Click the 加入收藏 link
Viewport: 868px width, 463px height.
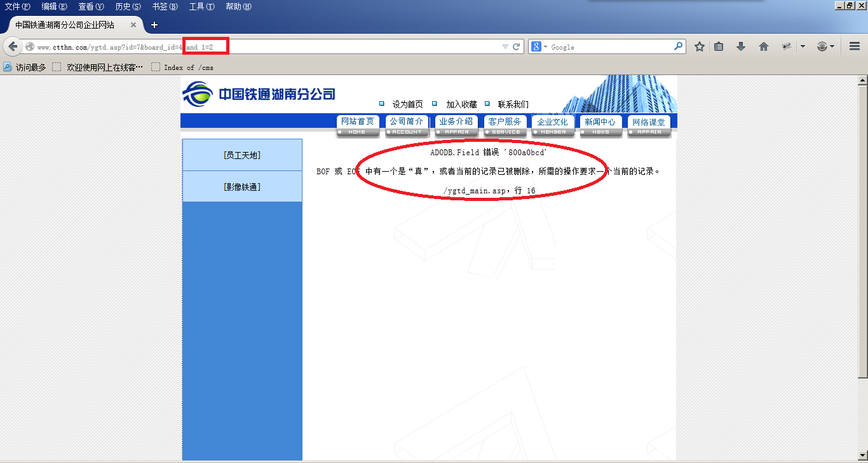[461, 104]
